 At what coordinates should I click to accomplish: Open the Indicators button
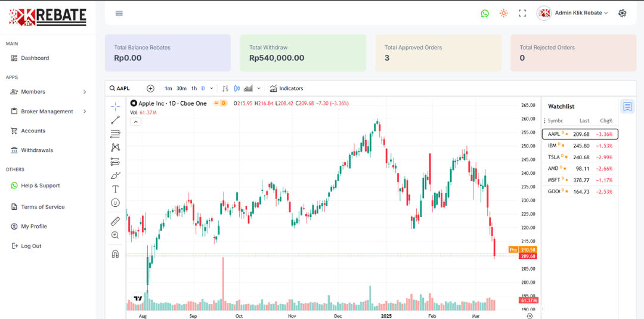286,88
